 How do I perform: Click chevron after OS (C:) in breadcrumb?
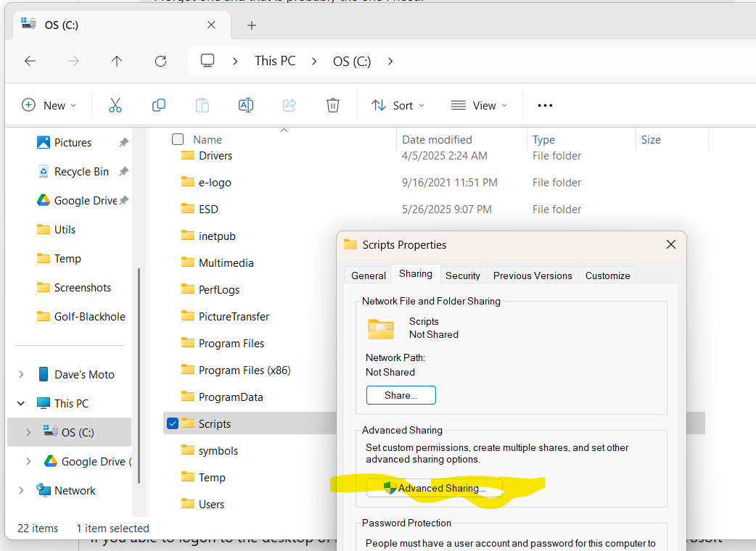[x=390, y=61]
